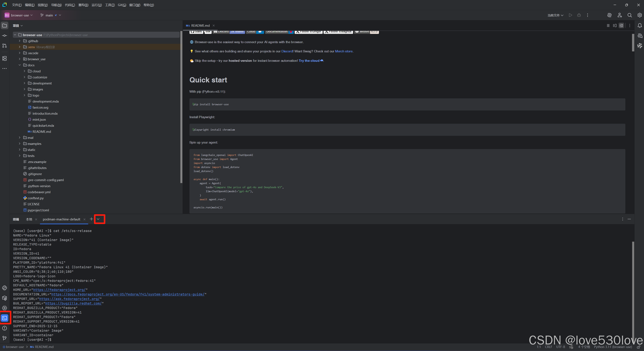Open the Problems tool window icon
Viewport: 644px width, 351px height.
pos(5,328)
